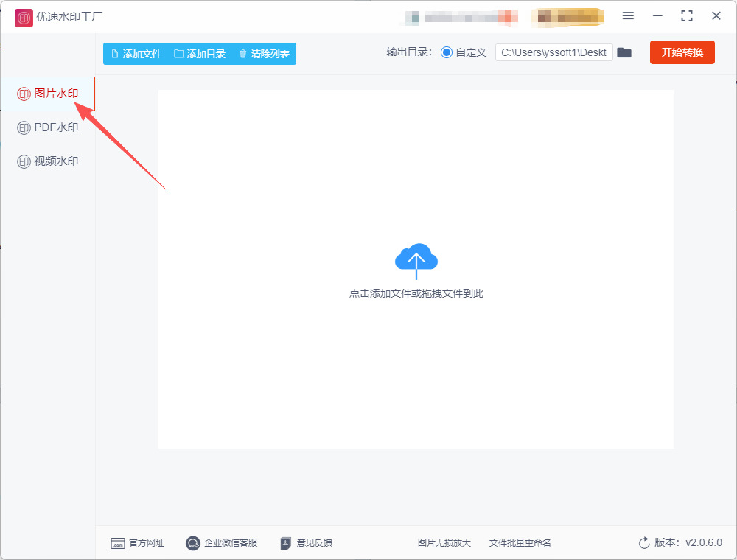This screenshot has width=737, height=560.
Task: Open the 企业微信客服 link
Action: [221, 543]
